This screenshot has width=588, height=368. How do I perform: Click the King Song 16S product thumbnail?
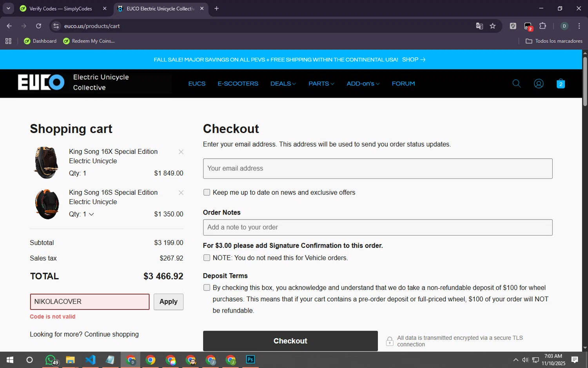(x=47, y=204)
